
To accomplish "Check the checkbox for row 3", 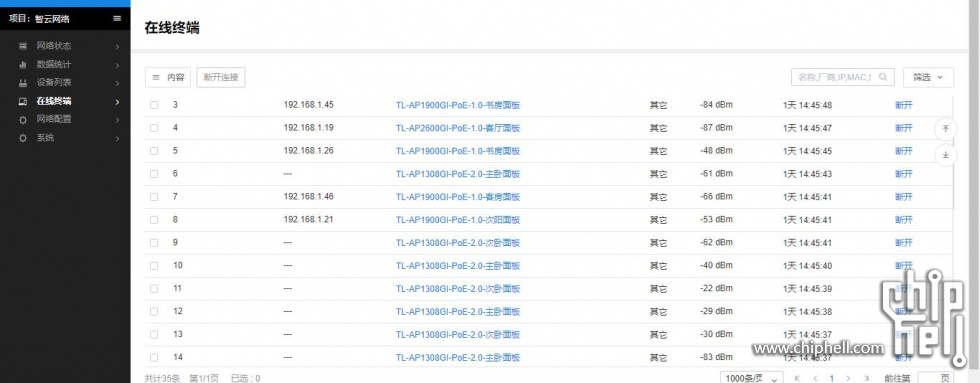I will tap(154, 105).
